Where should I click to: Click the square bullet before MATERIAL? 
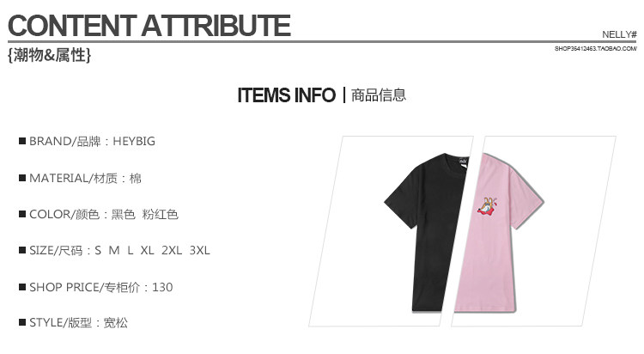pos(22,178)
